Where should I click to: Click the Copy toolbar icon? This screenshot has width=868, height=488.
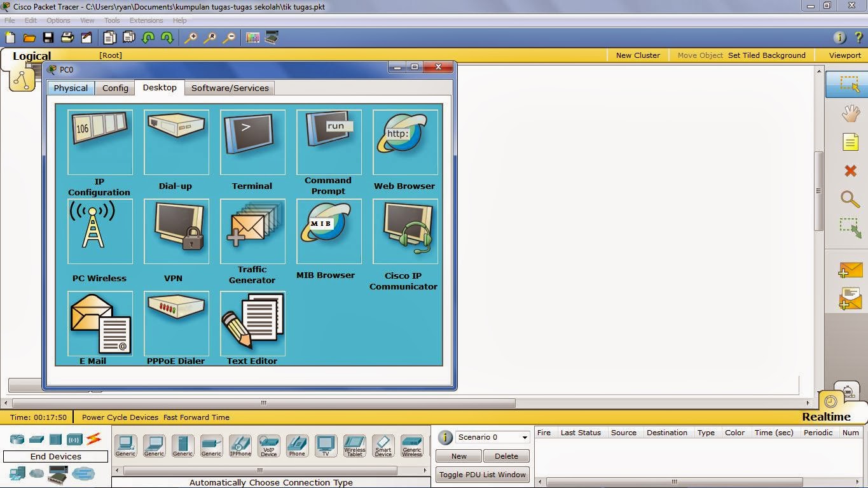111,38
